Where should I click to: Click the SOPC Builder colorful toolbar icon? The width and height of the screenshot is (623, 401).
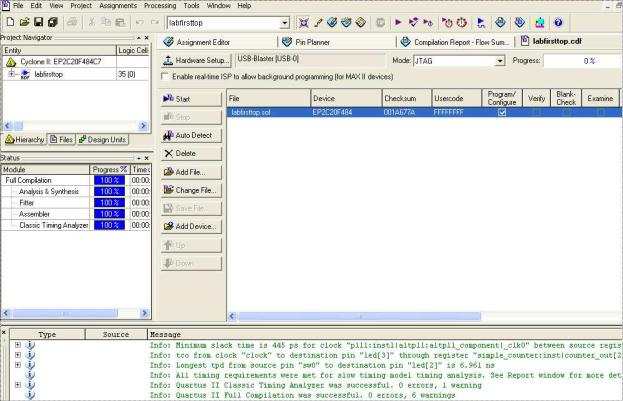pos(540,23)
